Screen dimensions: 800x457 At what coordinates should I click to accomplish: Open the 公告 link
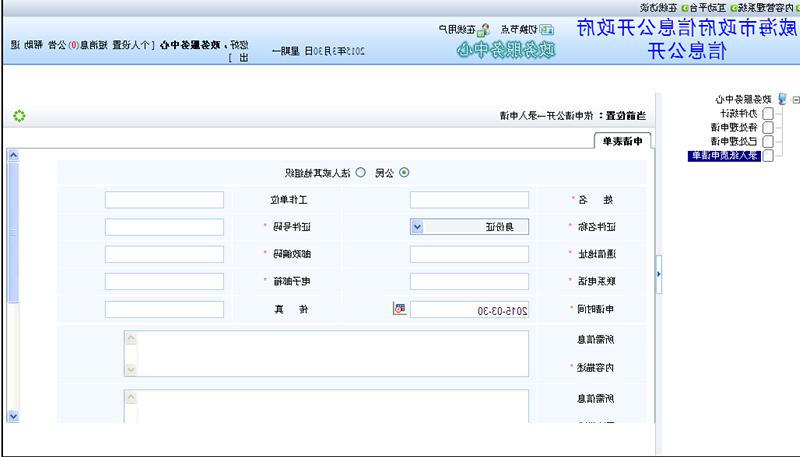(57, 45)
